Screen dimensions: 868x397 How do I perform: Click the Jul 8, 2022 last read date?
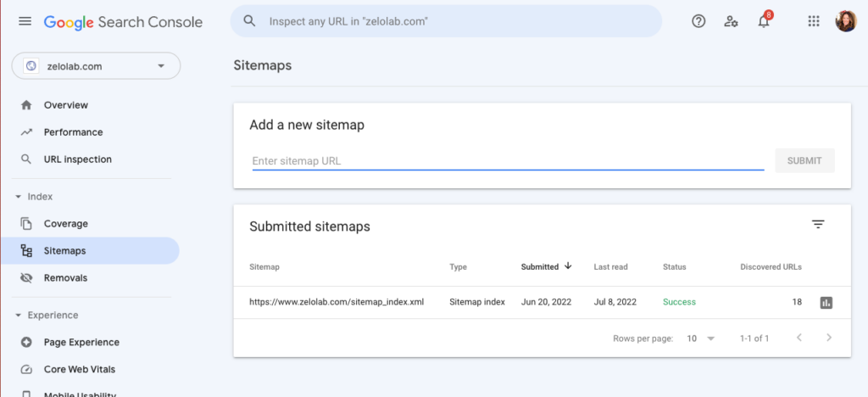(615, 302)
